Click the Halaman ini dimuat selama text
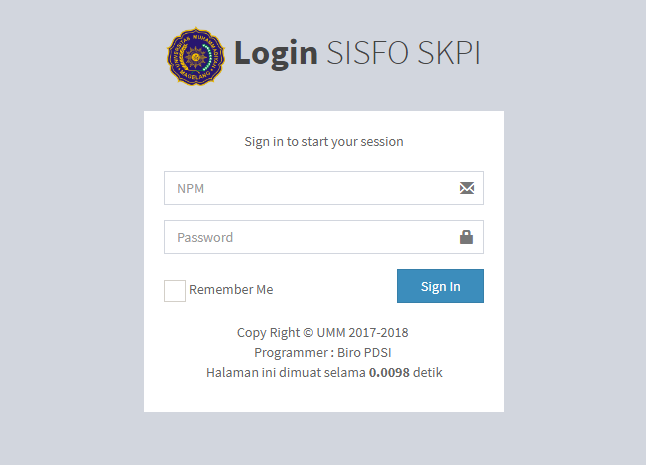646x465 pixels. pos(286,372)
